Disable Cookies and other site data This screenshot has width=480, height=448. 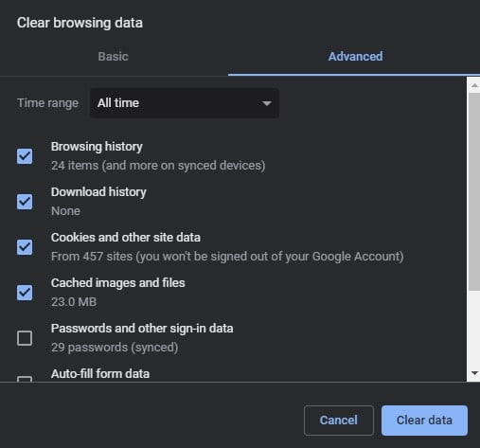click(25, 247)
